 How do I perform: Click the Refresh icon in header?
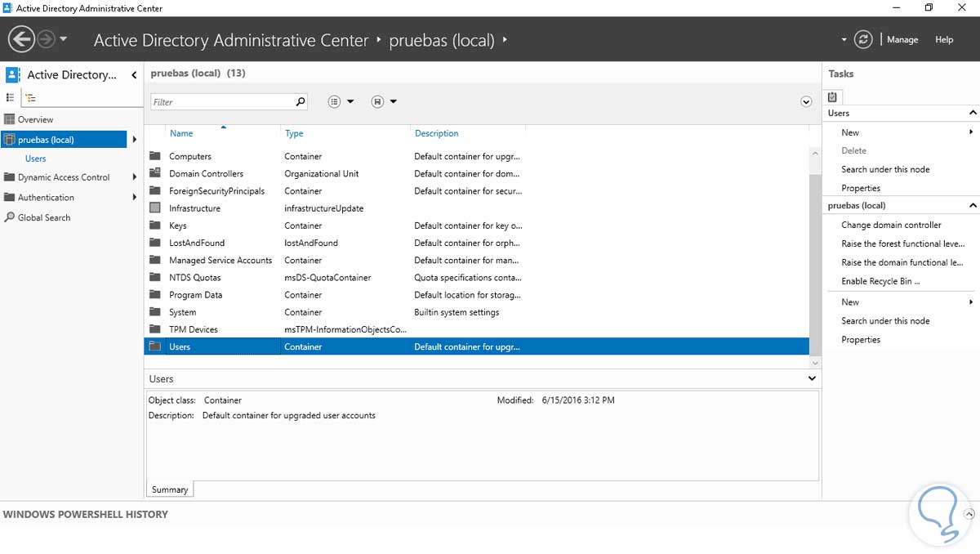(x=863, y=39)
